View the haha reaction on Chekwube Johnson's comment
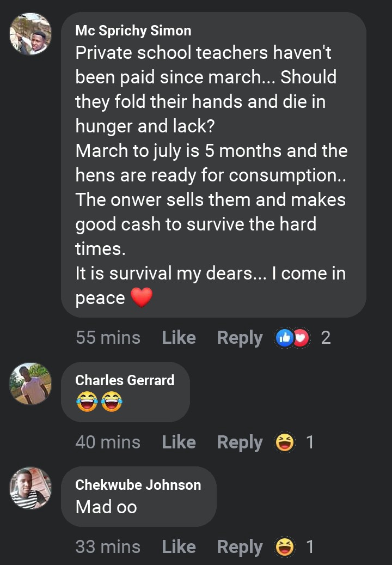Image resolution: width=392 pixels, height=565 pixels. tap(285, 547)
